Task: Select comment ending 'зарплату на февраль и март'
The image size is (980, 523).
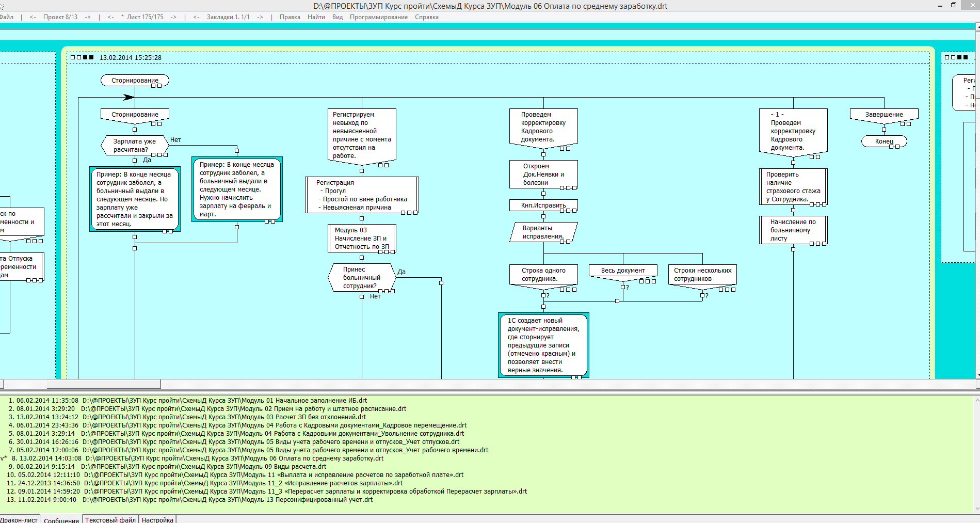Action: point(237,189)
